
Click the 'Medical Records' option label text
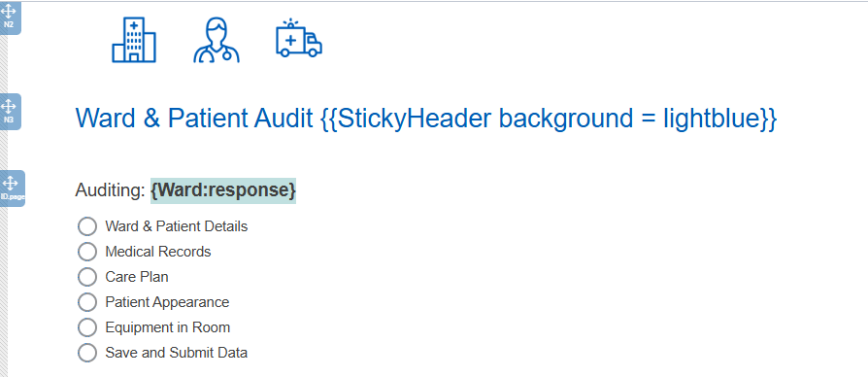(158, 252)
